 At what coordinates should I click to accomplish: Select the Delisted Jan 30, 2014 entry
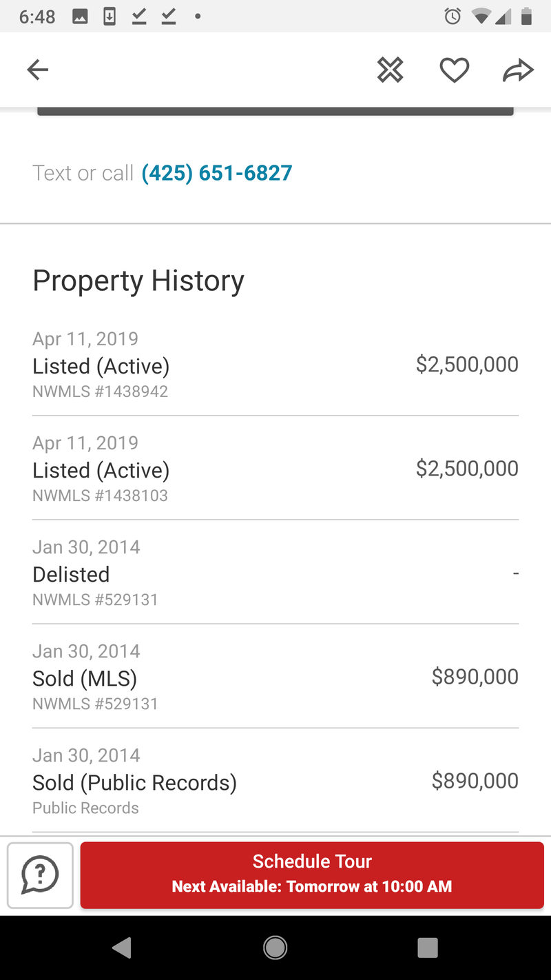[x=275, y=573]
